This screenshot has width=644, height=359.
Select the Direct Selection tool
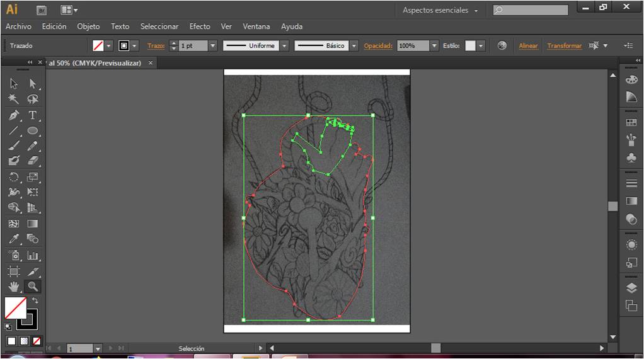coord(32,84)
